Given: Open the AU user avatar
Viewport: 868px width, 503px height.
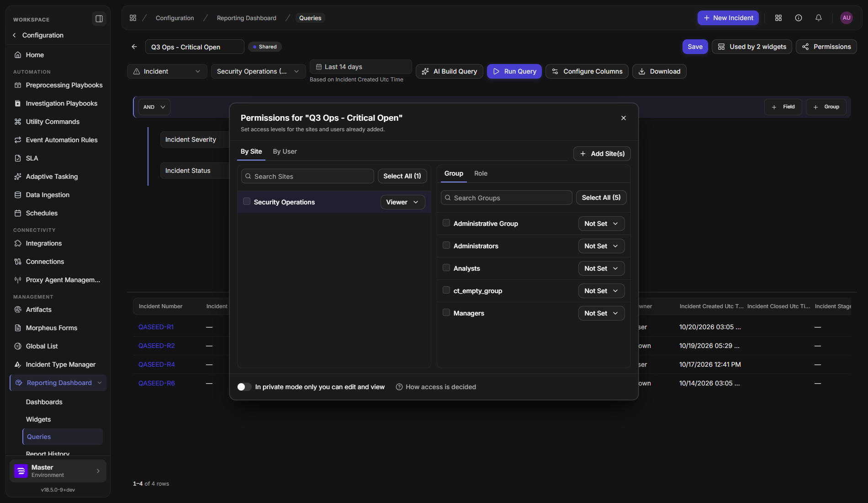Looking at the screenshot, I should click(x=847, y=18).
